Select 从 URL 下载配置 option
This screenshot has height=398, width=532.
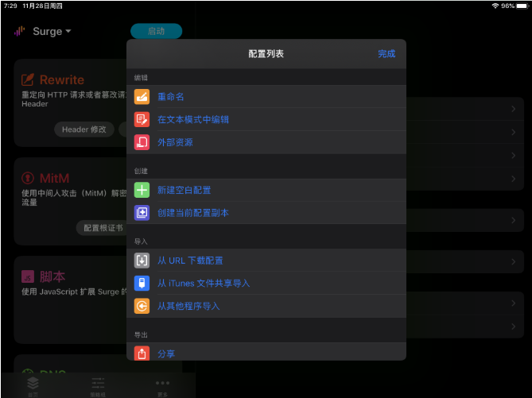(266, 261)
